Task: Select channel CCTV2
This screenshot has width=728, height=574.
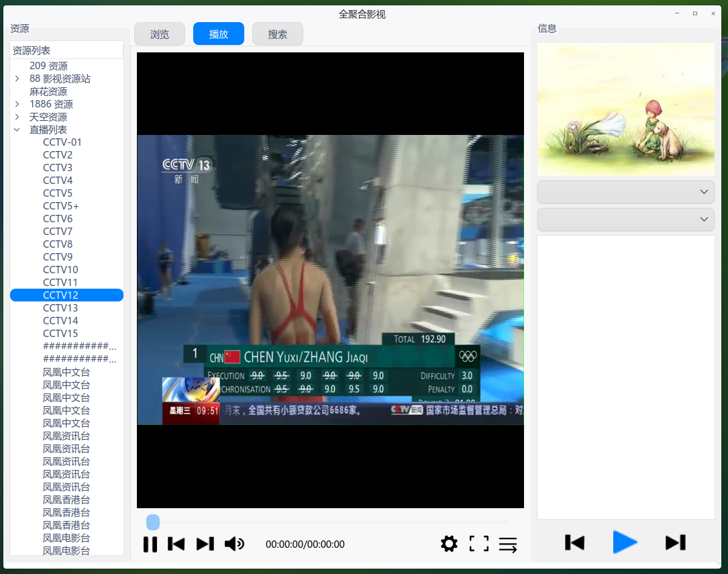Action: (x=58, y=154)
